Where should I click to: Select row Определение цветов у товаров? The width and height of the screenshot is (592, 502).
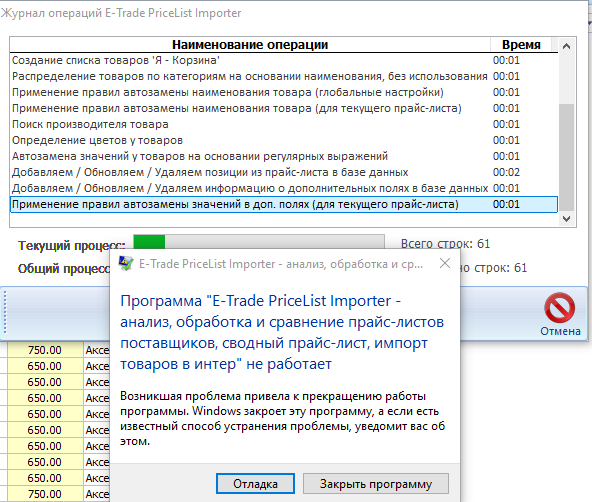(x=284, y=140)
